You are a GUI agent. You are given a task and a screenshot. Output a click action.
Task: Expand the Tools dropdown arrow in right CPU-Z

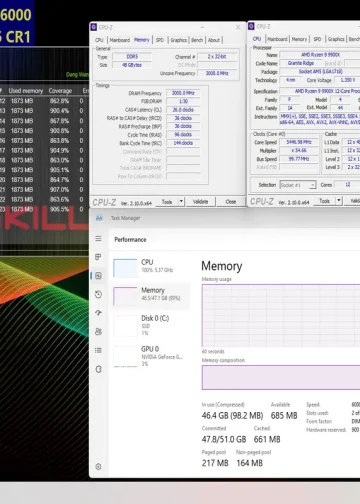339,201
